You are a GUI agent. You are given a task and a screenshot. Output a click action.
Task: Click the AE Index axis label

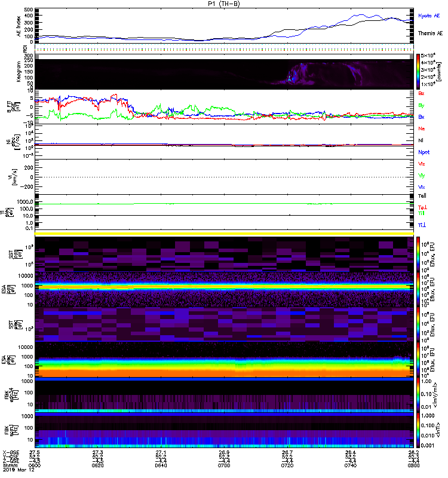tap(19, 26)
